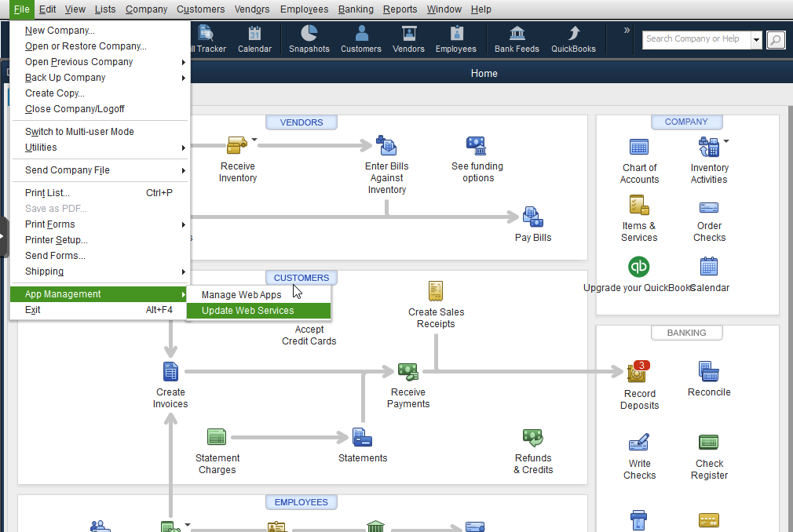Open Record Deposits icon
Viewport: 793px width, 532px height.
coord(638,372)
